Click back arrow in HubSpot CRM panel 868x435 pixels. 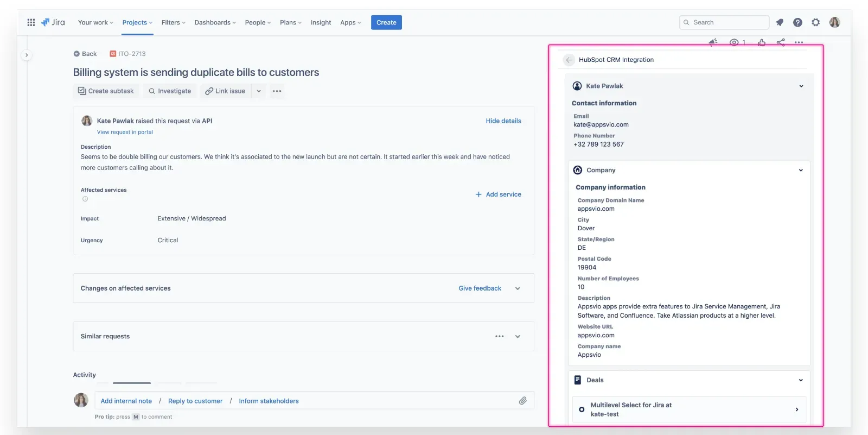point(569,60)
